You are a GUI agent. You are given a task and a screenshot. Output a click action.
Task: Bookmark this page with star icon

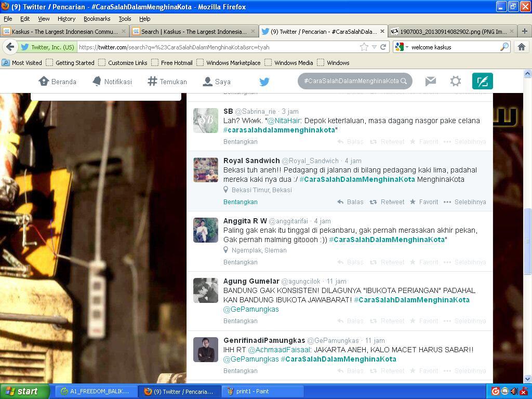click(x=364, y=47)
